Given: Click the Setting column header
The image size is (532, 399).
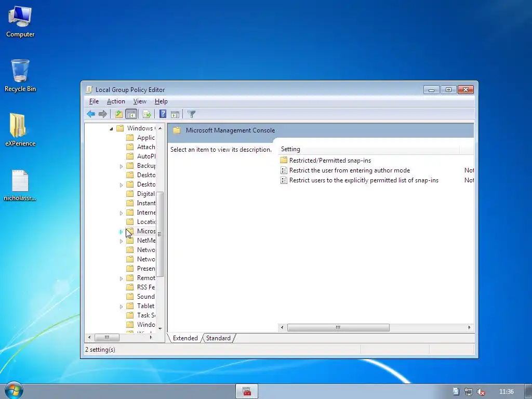Looking at the screenshot, I should 369,149.
